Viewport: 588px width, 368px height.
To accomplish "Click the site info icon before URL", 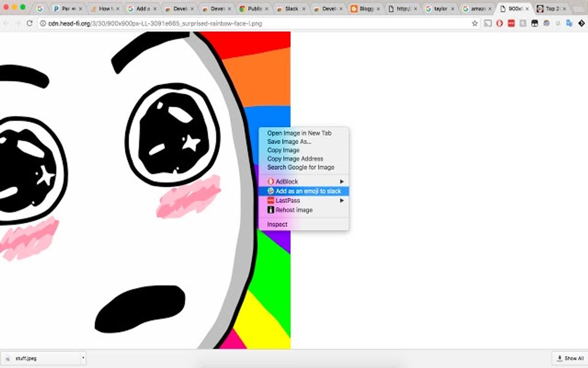I will click(x=43, y=23).
